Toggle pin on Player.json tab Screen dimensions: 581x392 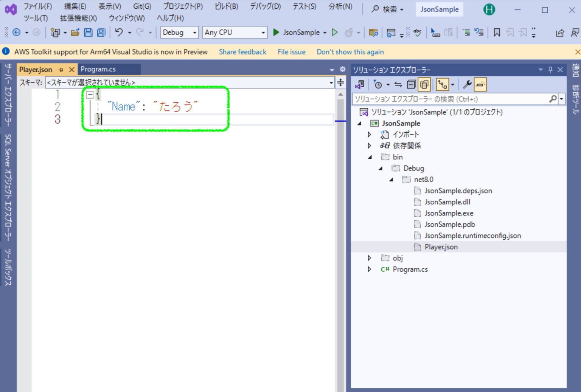pyautogui.click(x=61, y=70)
